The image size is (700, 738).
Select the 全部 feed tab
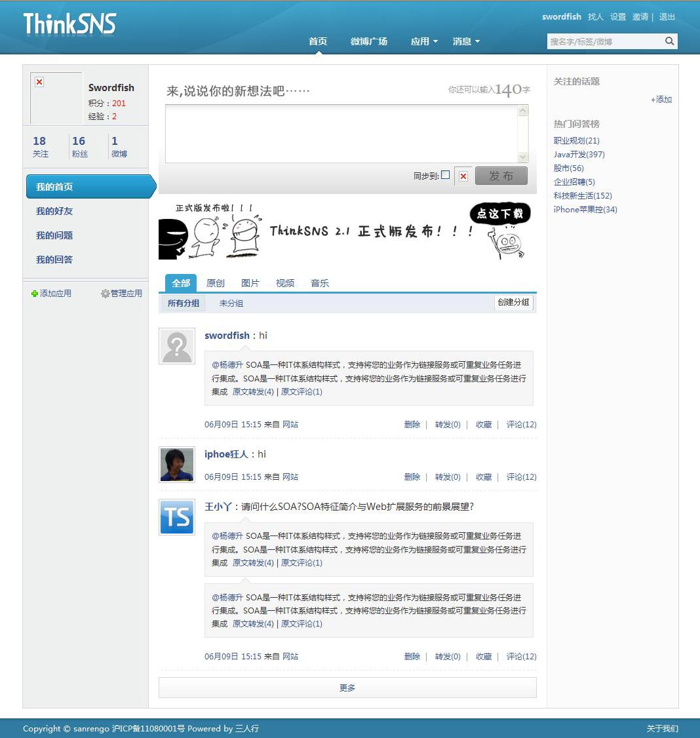tap(181, 283)
